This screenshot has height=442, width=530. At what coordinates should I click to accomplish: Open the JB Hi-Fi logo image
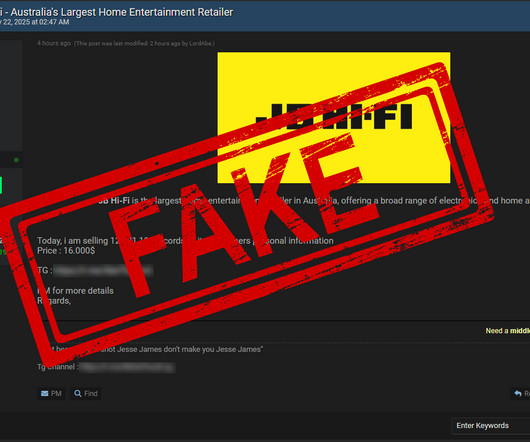point(334,118)
